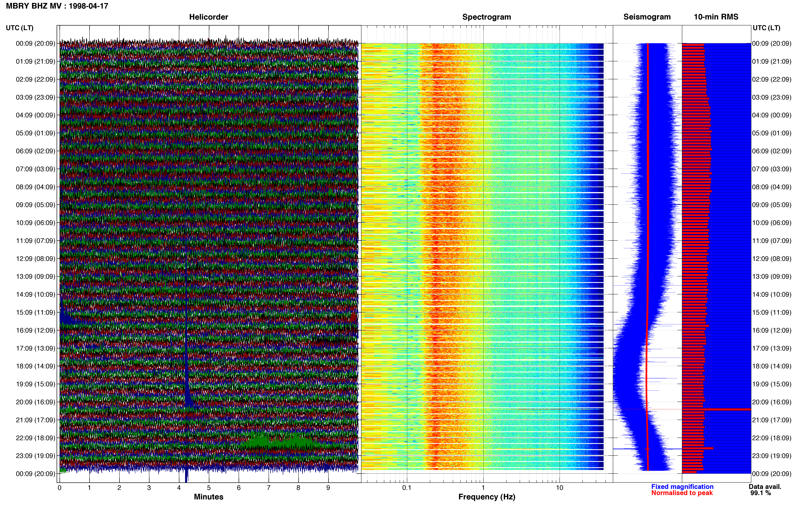Click left time label '23:09 (19:09)'
812x508 pixels.
pos(36,456)
